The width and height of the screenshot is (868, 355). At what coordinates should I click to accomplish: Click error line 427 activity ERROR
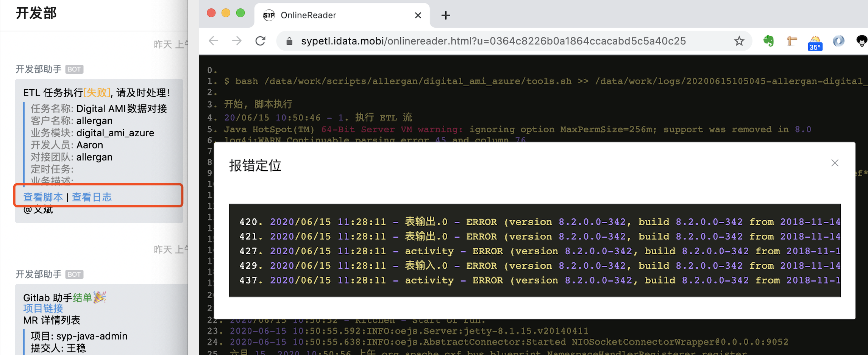[x=540, y=251]
